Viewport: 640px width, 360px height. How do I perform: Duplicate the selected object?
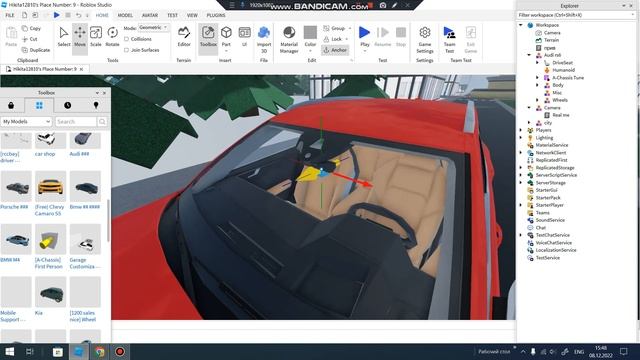(x=36, y=50)
